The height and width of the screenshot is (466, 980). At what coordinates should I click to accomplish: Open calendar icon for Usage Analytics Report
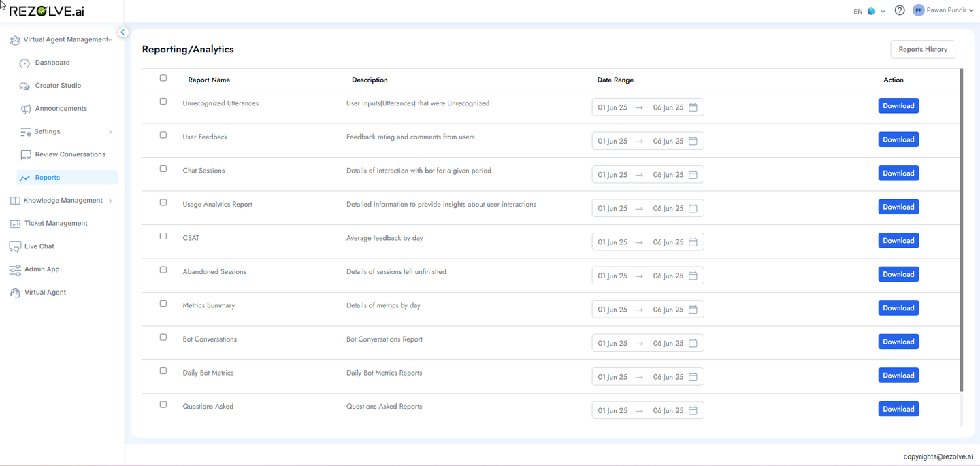click(693, 208)
